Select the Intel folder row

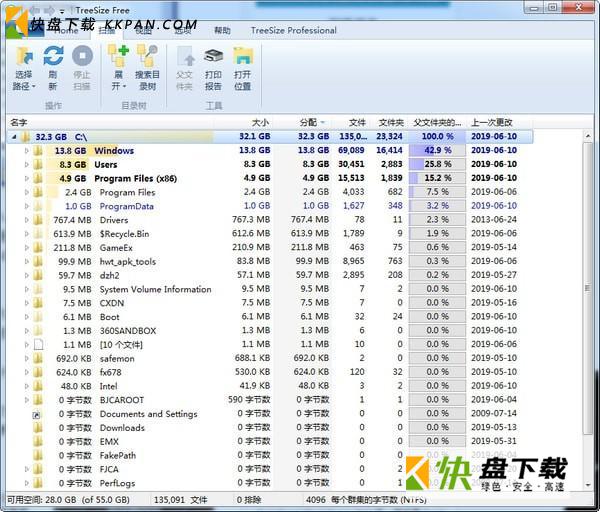(272, 386)
